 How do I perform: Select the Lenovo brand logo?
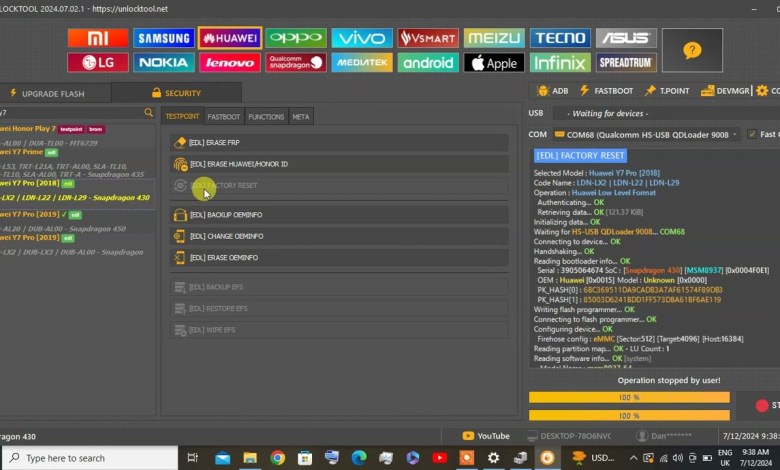tap(230, 63)
